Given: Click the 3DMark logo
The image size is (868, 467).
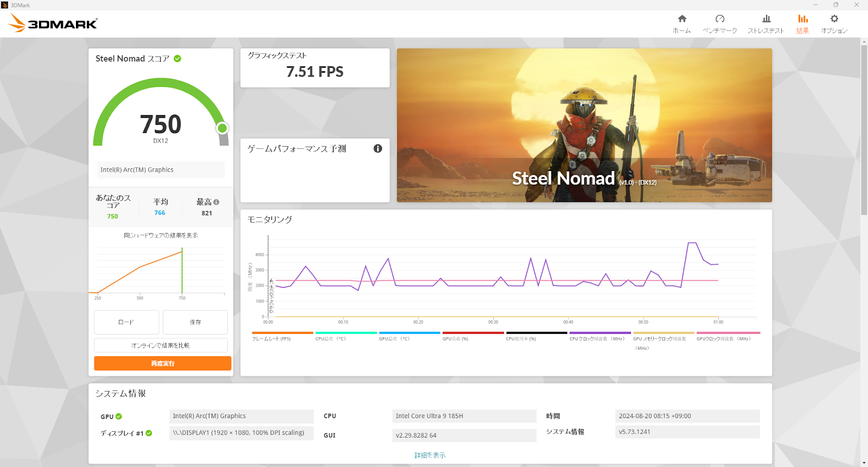Looking at the screenshot, I should 53,23.
